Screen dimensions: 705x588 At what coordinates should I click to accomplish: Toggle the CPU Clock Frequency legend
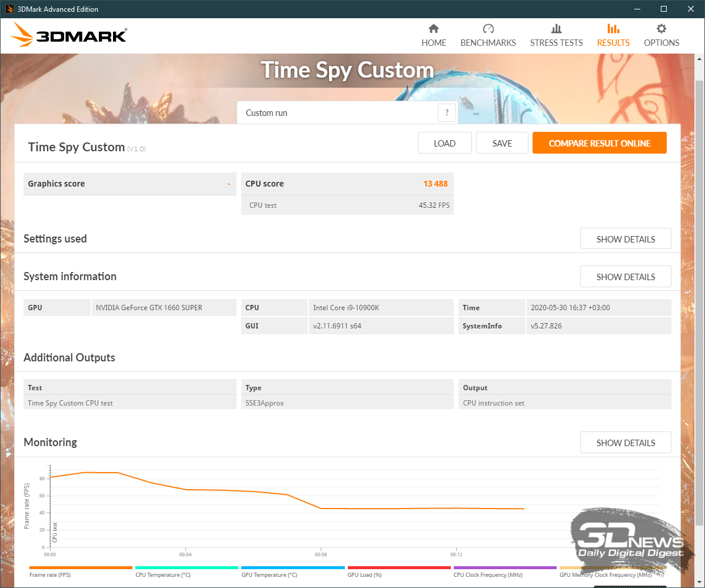(488, 575)
